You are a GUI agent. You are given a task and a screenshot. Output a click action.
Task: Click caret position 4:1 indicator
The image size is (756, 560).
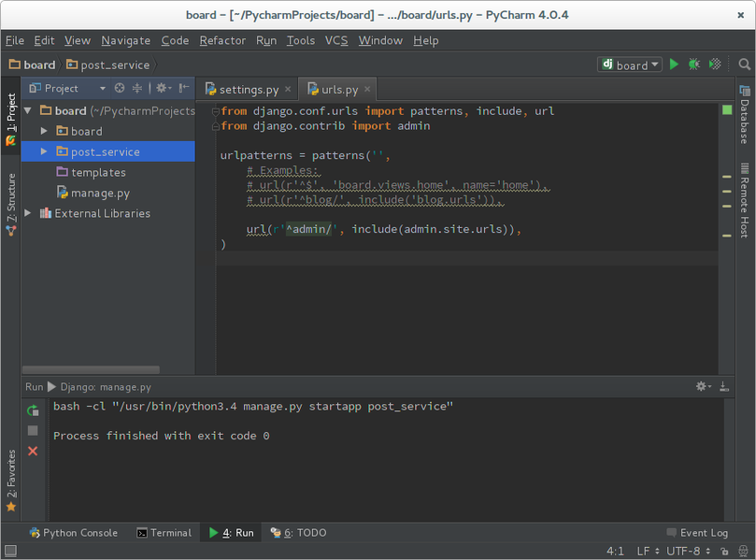(x=615, y=551)
